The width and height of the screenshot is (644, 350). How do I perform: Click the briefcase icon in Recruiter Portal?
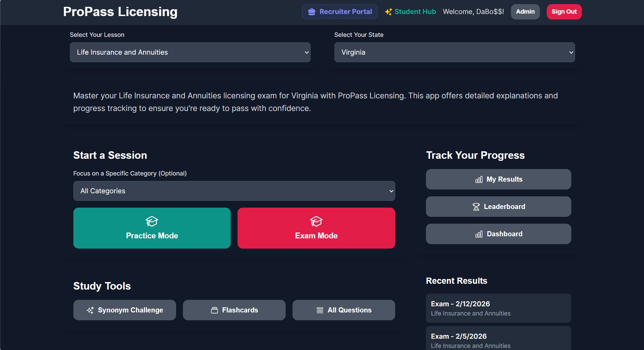click(312, 12)
